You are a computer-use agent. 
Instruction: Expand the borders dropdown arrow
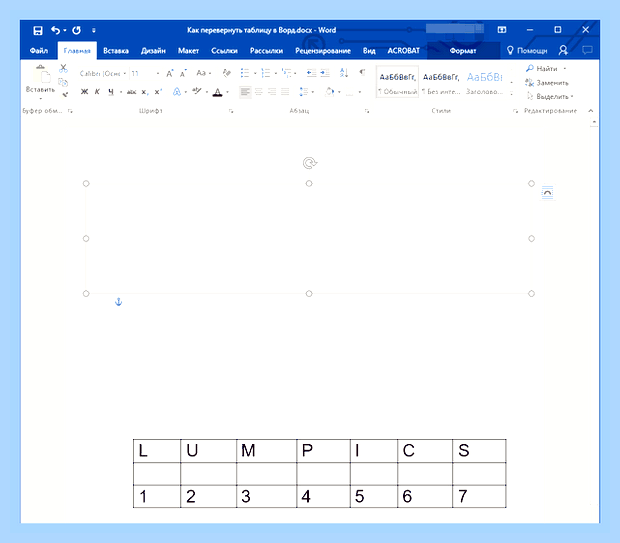(360, 92)
